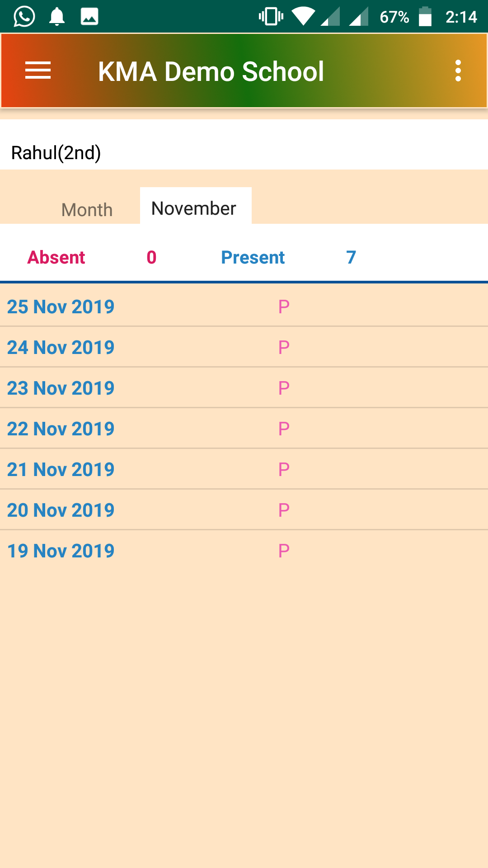This screenshot has height=868, width=488.
Task: Open the hamburger navigation menu
Action: point(38,71)
